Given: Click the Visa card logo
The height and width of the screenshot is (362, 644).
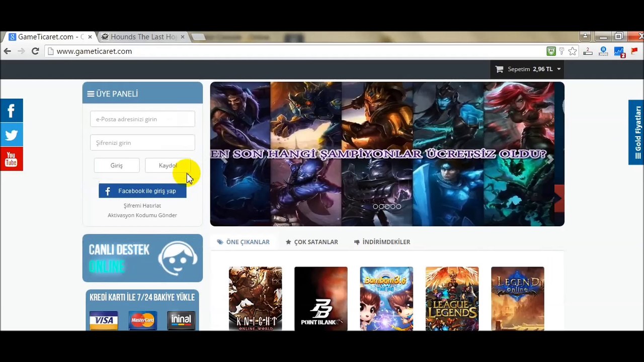Looking at the screenshot, I should (x=104, y=320).
